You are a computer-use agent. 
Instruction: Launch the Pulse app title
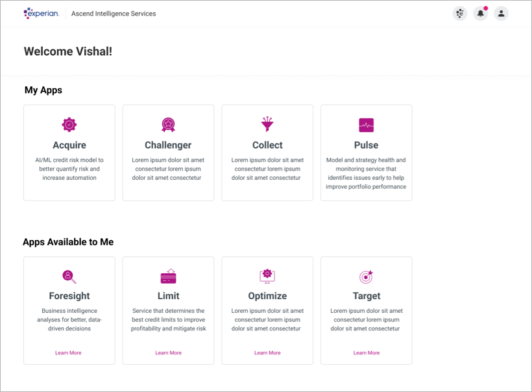click(367, 145)
